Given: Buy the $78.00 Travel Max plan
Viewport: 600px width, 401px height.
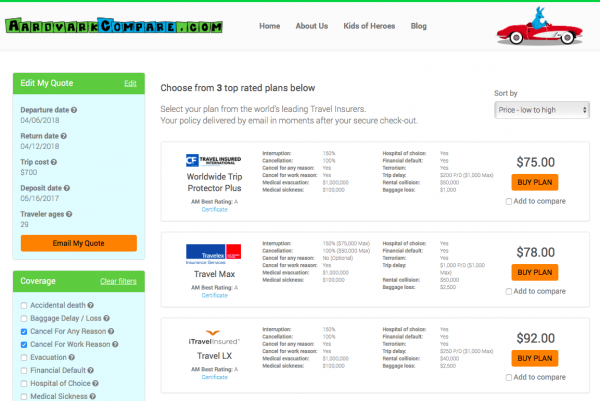Looking at the screenshot, I should click(x=535, y=272).
